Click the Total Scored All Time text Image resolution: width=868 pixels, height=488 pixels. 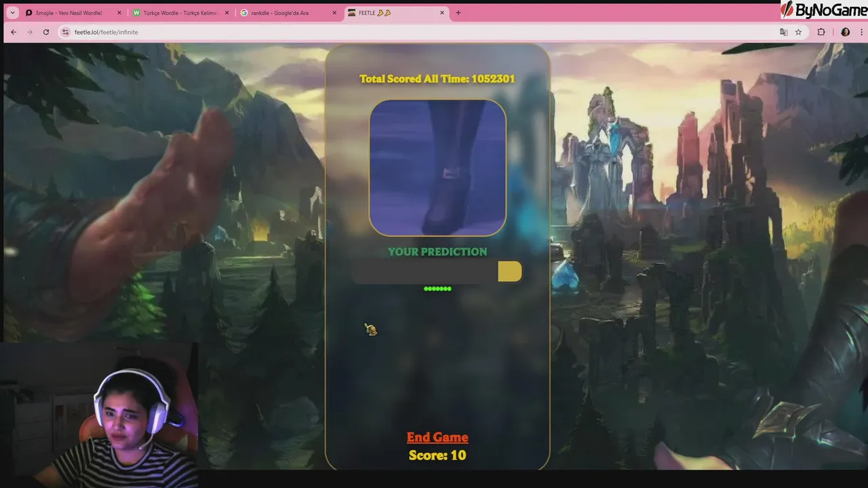coord(437,79)
